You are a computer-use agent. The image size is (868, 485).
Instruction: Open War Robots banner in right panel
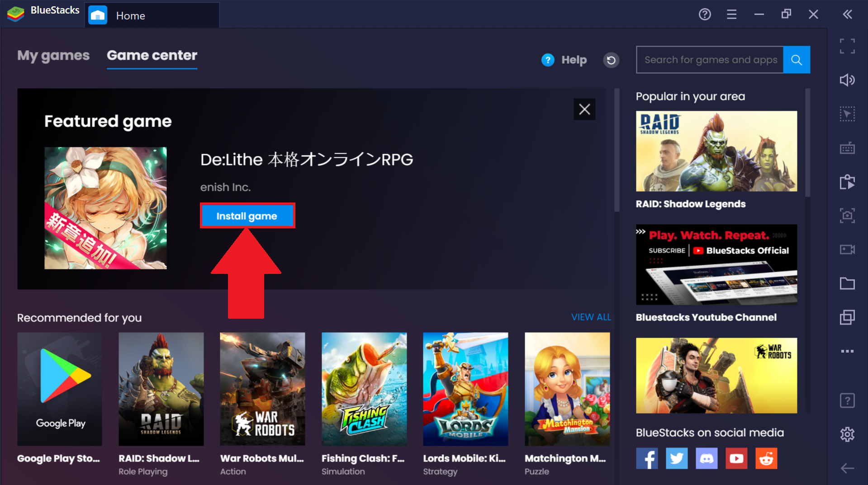point(716,375)
